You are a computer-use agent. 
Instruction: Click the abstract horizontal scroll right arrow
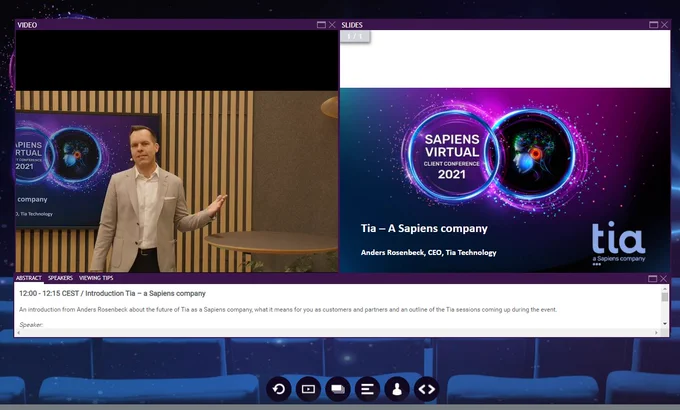(656, 333)
